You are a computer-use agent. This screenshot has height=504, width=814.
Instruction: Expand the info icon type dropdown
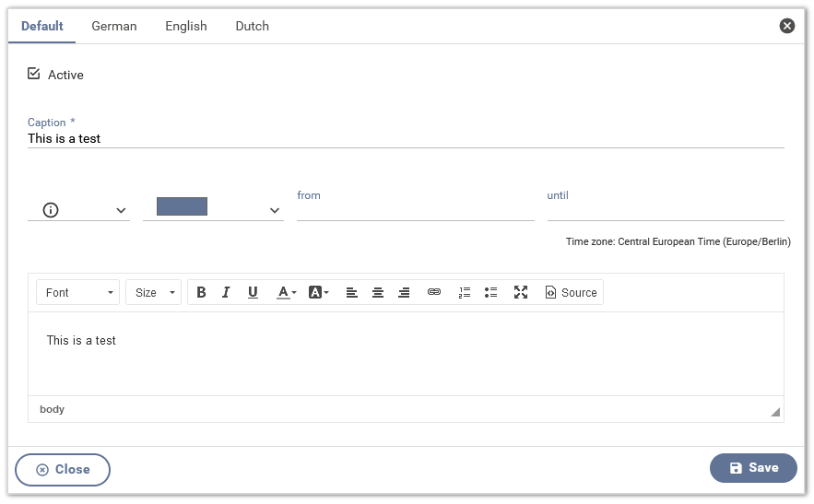(78, 210)
